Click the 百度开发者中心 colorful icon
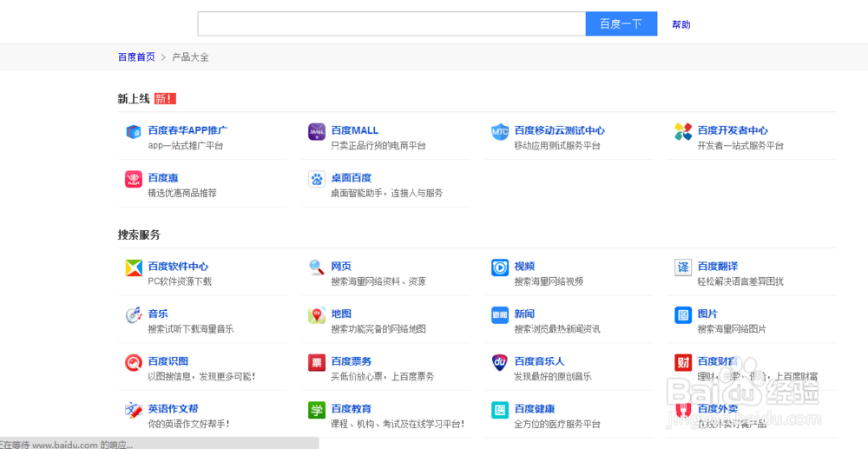The image size is (868, 449). click(683, 132)
